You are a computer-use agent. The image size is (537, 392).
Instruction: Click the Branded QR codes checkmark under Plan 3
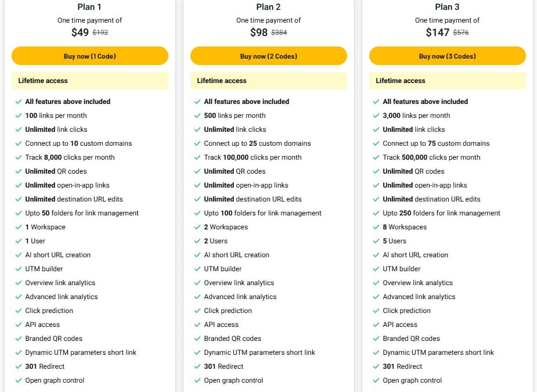coord(377,339)
